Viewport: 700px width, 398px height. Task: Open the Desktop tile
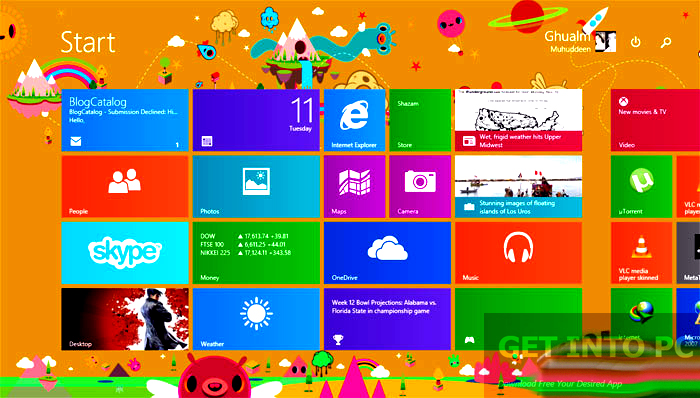125,319
